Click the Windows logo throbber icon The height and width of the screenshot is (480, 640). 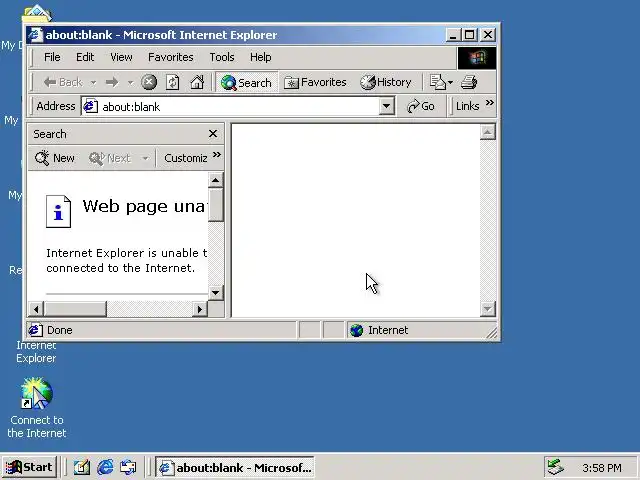pyautogui.click(x=477, y=58)
